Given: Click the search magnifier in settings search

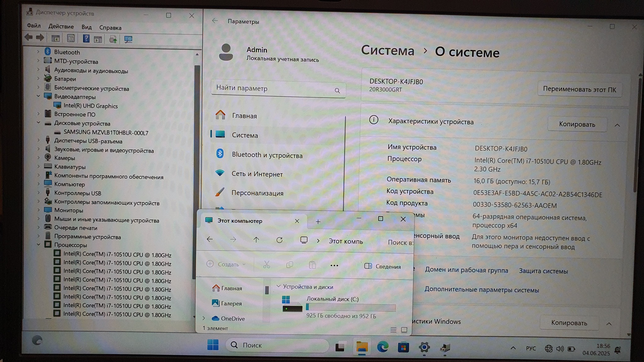Looking at the screenshot, I should [337, 90].
